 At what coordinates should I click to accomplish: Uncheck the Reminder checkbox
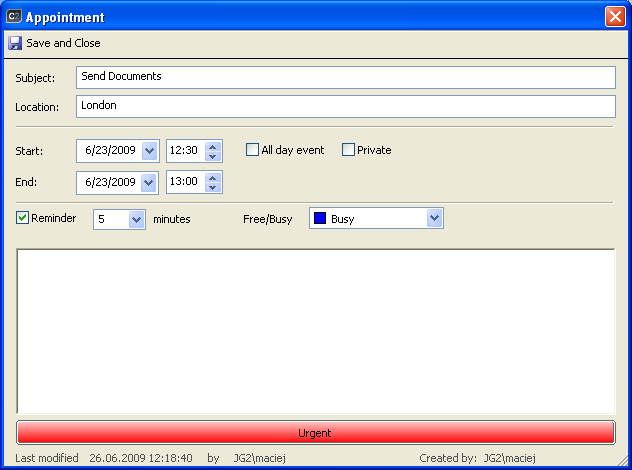tap(22, 218)
